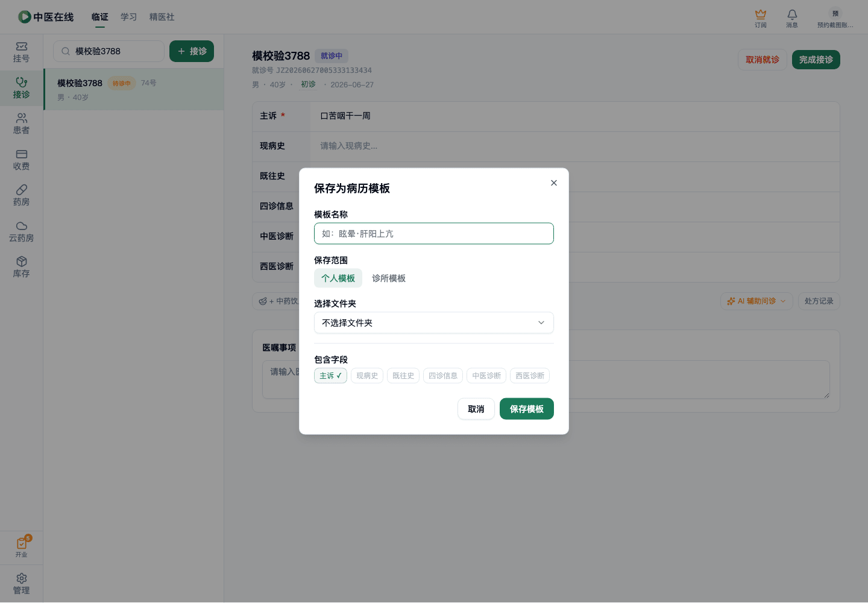Viewport: 868px width, 603px height.
Task: Click the 待诊中 badge in patient list
Action: [122, 83]
